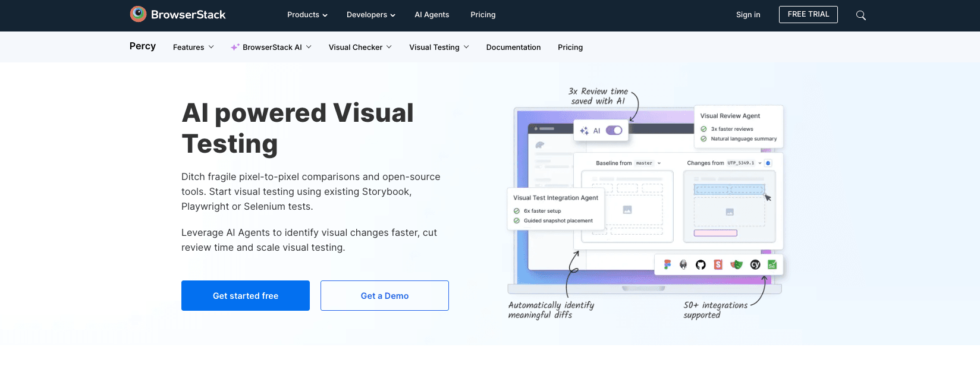980x366 pixels.
Task: Click the check icon beside Natural language summary
Action: tap(703, 138)
